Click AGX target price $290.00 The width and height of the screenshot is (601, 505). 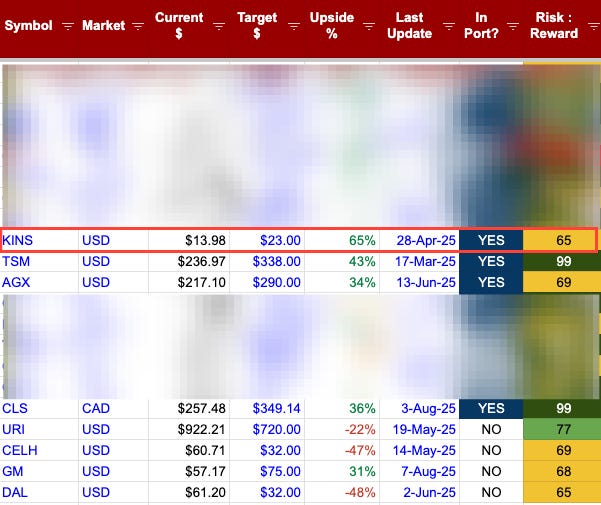tap(267, 282)
